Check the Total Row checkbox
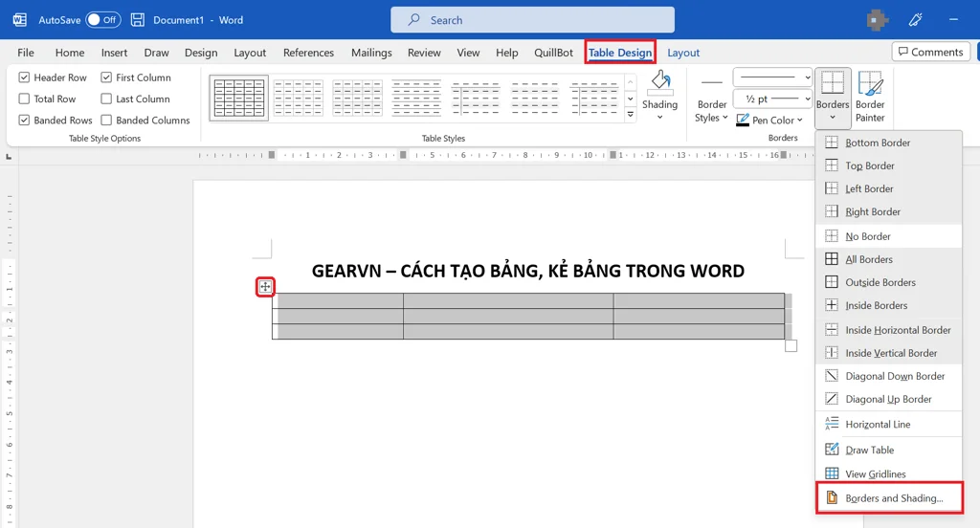Image resolution: width=980 pixels, height=528 pixels. (x=24, y=99)
